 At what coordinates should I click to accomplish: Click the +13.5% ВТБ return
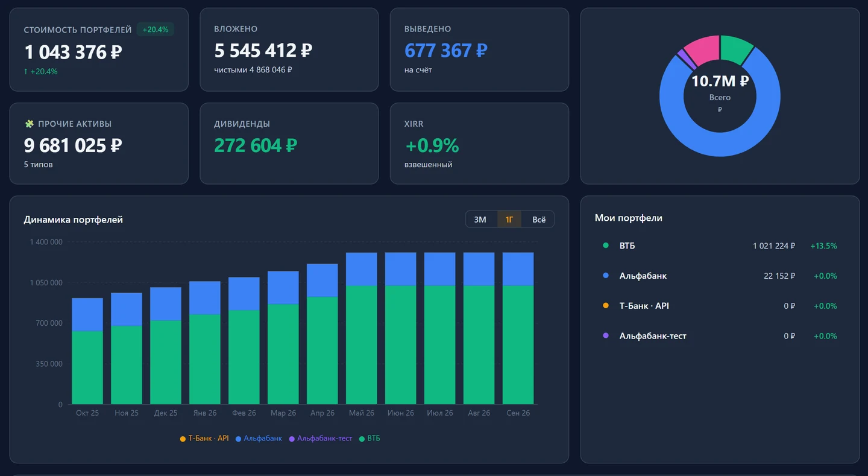[823, 246]
